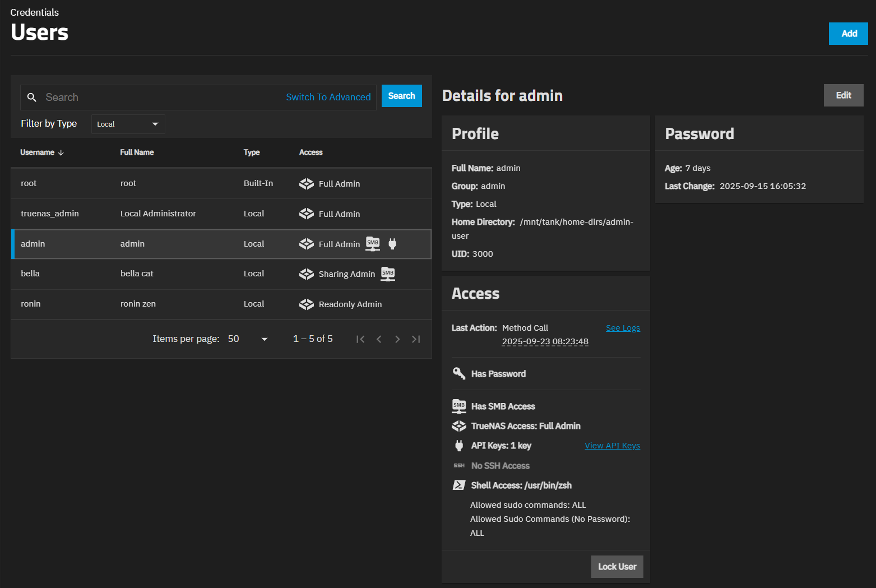Click the Readonly Admin role icon for ronin
Screen dimensions: 876x588
pos(307,304)
